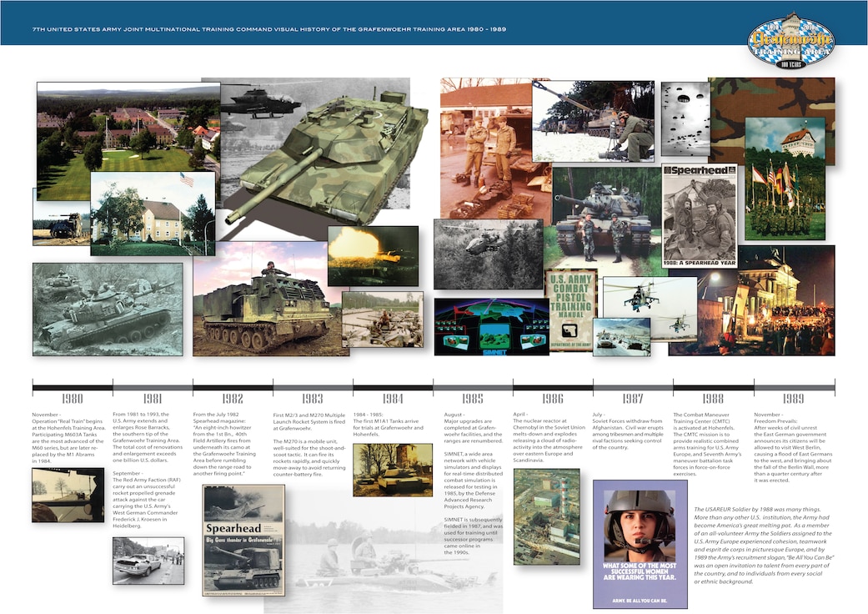
Task: Click the 'first M1A1 Tanks arrive' text
Action: point(389,424)
